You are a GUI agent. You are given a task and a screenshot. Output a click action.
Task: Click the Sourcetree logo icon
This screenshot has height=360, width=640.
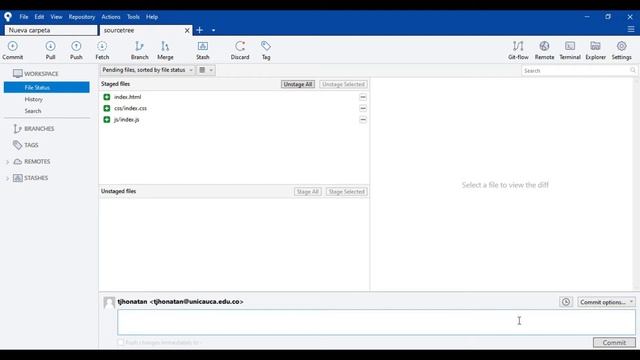tap(8, 17)
